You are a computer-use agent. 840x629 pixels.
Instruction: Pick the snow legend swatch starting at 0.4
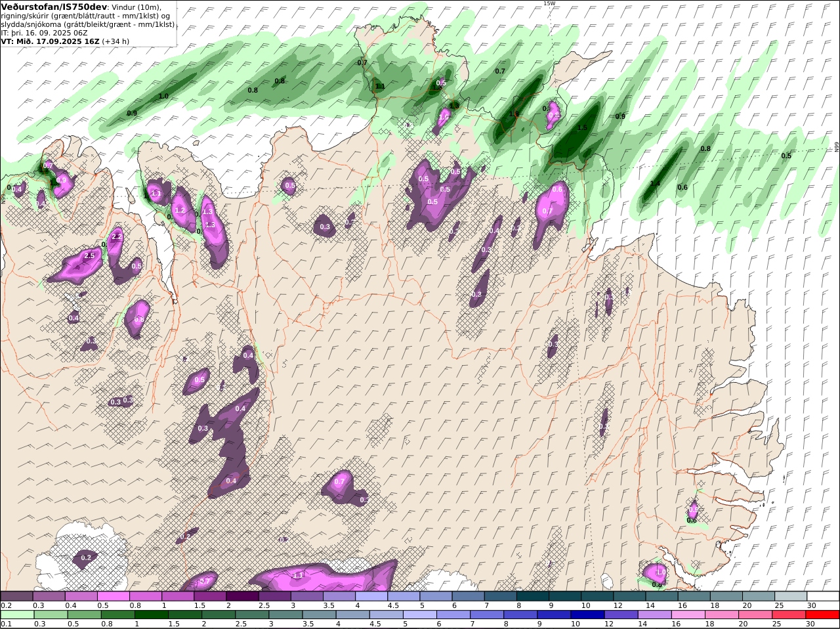click(81, 596)
